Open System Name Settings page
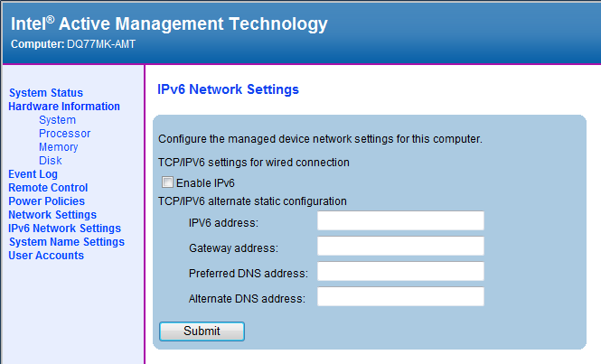The width and height of the screenshot is (601, 364). click(66, 242)
